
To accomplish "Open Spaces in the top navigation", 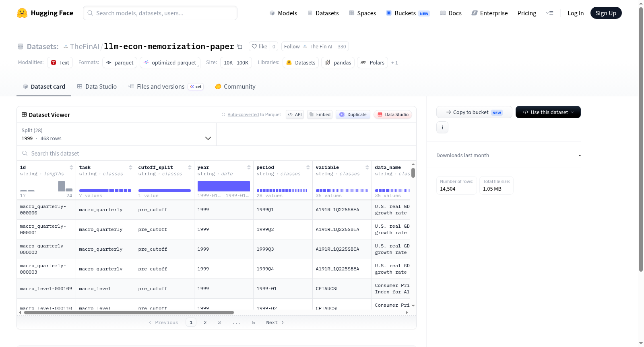I will 363,13.
